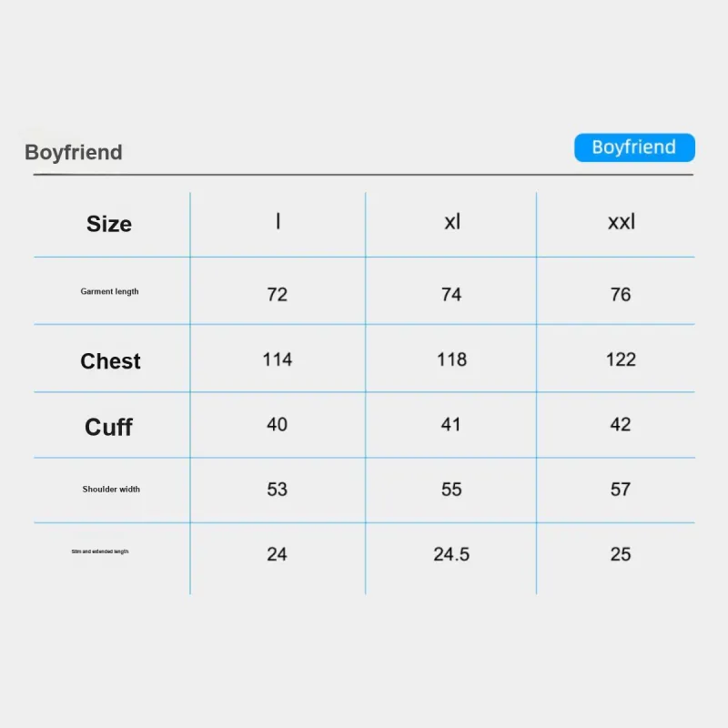Select shoulder width value 55

(x=451, y=490)
